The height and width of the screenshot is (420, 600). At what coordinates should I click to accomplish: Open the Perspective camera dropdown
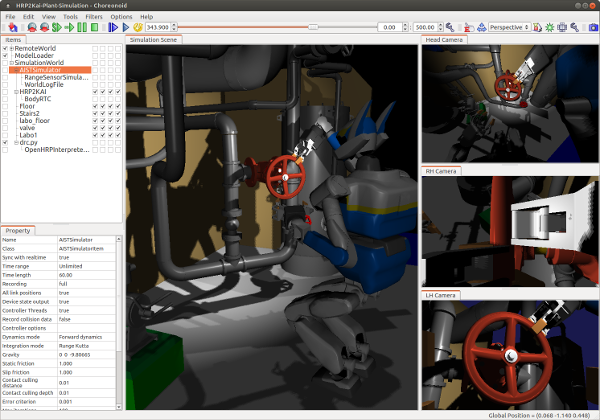click(509, 27)
